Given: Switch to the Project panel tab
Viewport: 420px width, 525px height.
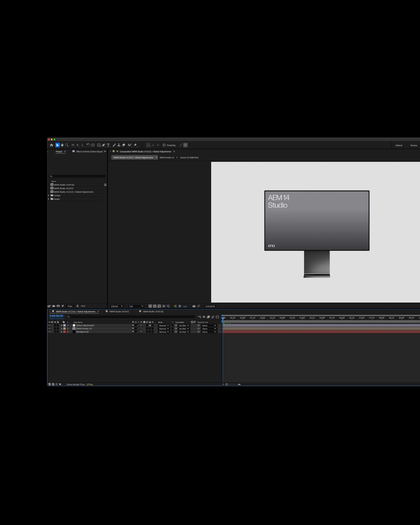Looking at the screenshot, I should [x=59, y=151].
